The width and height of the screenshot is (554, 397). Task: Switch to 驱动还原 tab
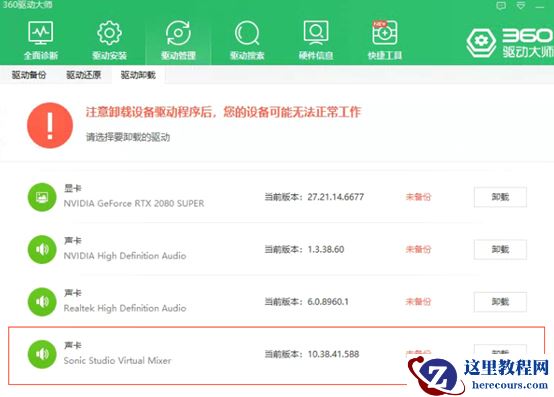pyautogui.click(x=84, y=75)
